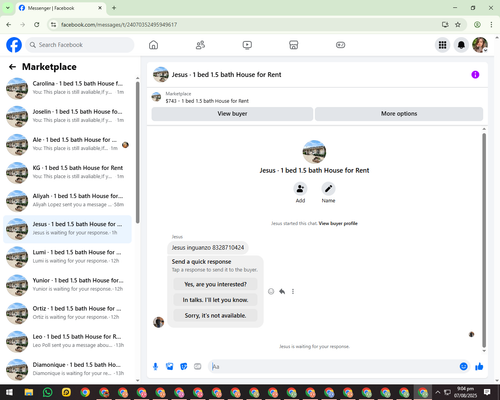
Task: Click the chat messages scrollbar
Action: click(484, 240)
